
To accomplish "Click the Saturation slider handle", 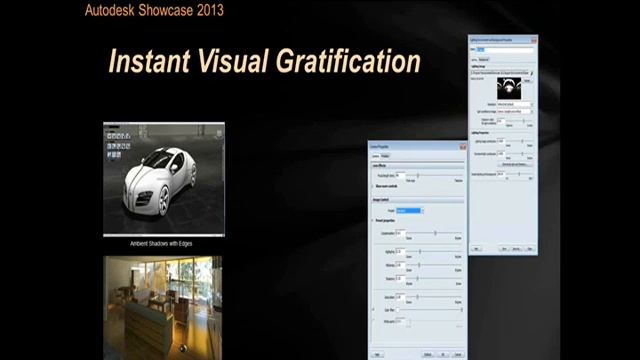I will (x=418, y=297).
